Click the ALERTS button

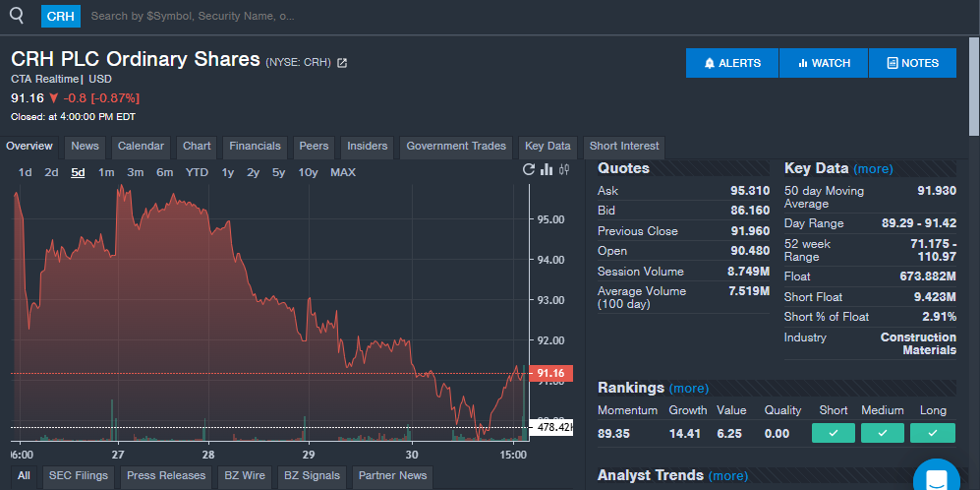pyautogui.click(x=732, y=63)
